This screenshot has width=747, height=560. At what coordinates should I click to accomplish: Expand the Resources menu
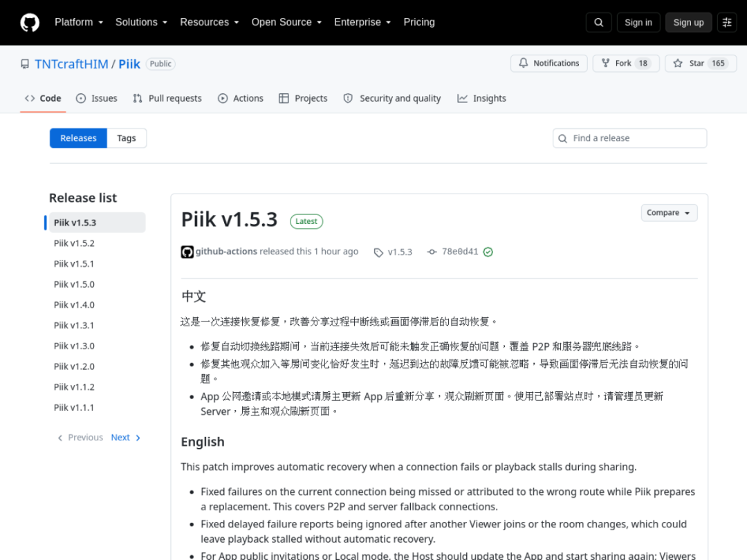[209, 22]
